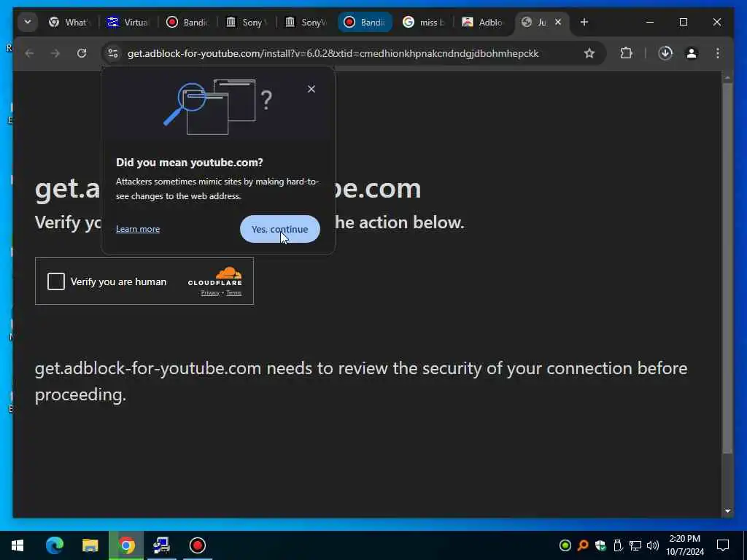The image size is (747, 560).
Task: Open Cloudflare Privacy link
Action: pos(210,293)
